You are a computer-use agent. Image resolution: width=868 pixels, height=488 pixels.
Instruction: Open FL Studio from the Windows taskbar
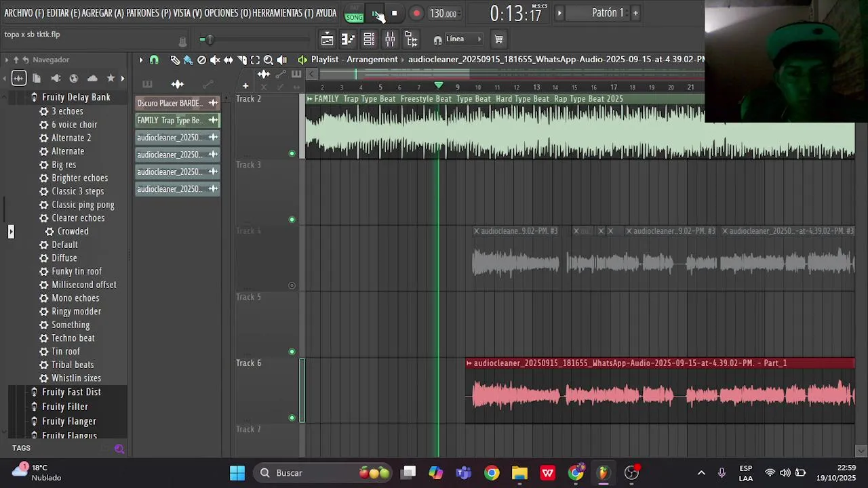click(603, 473)
